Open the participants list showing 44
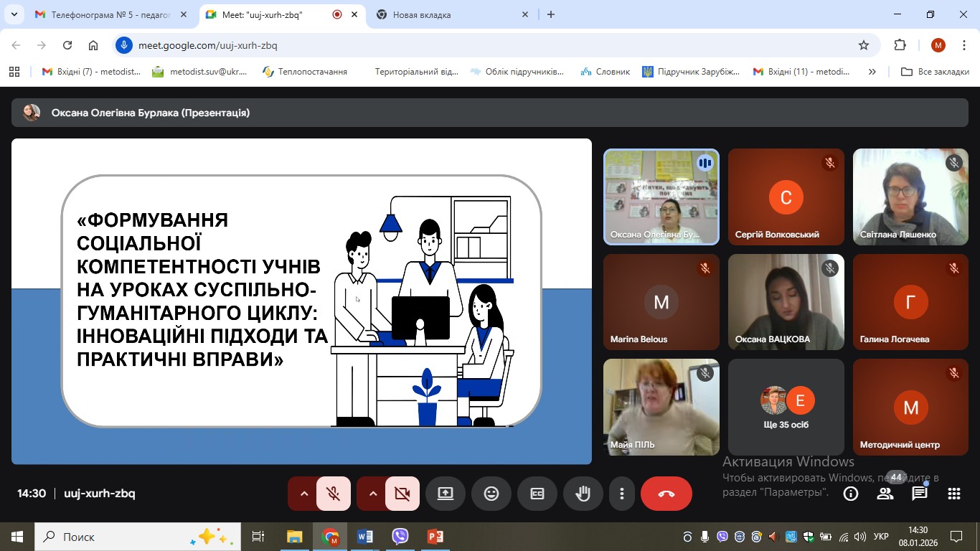Image resolution: width=980 pixels, height=551 pixels. click(x=885, y=494)
